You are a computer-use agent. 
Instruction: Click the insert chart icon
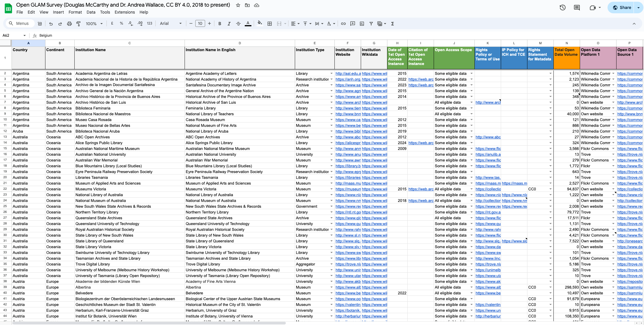[362, 24]
